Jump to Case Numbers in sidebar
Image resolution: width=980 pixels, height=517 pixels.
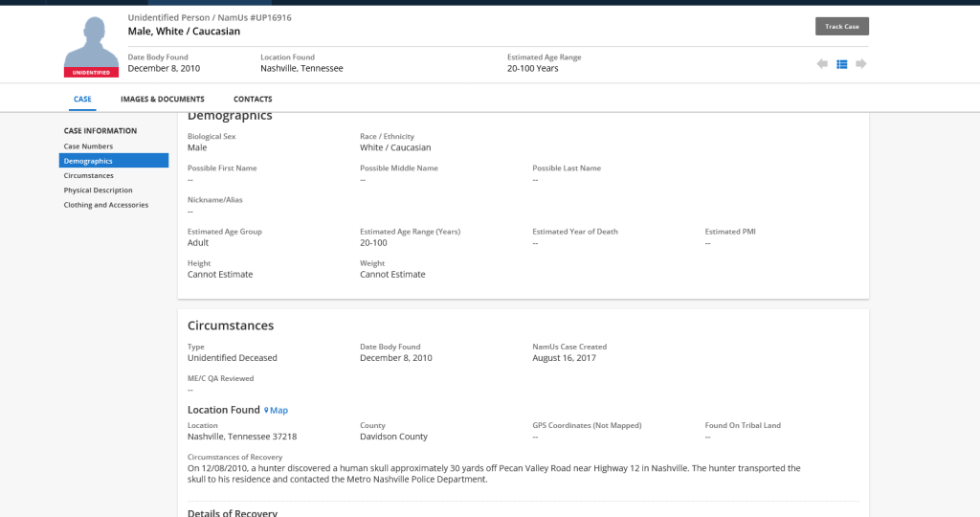88,146
